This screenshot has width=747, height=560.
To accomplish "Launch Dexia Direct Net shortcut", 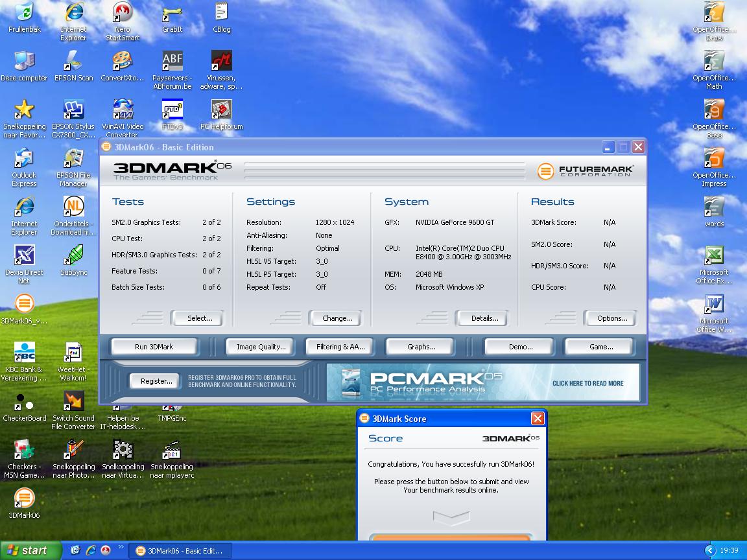I will [x=24, y=264].
